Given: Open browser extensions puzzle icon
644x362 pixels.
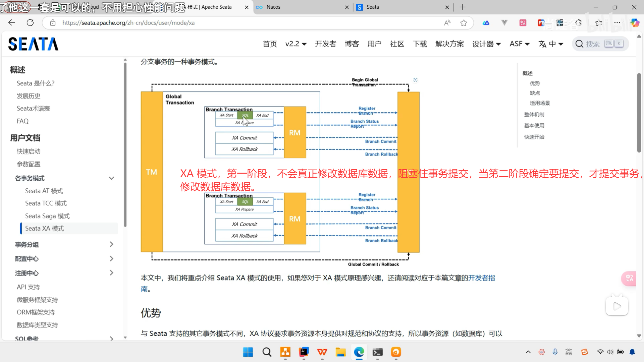Looking at the screenshot, I should point(578,23).
